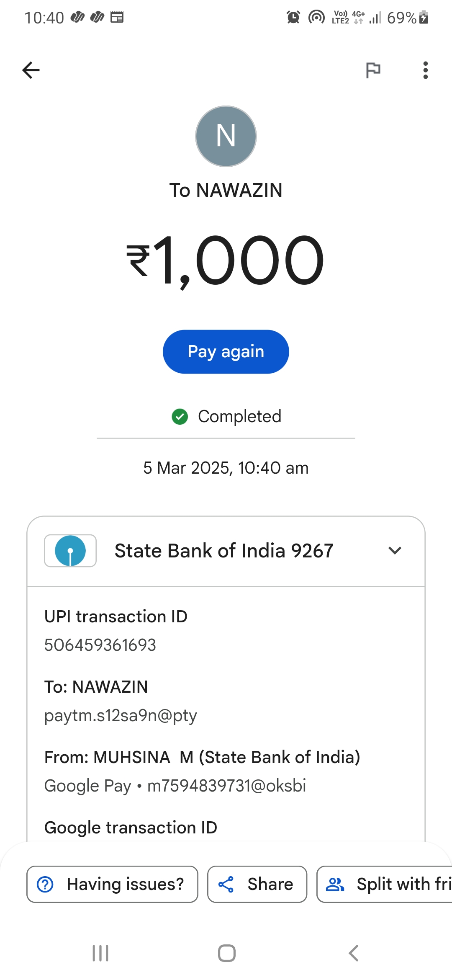
Task: Tap the Google transaction ID label
Action: [x=131, y=828]
